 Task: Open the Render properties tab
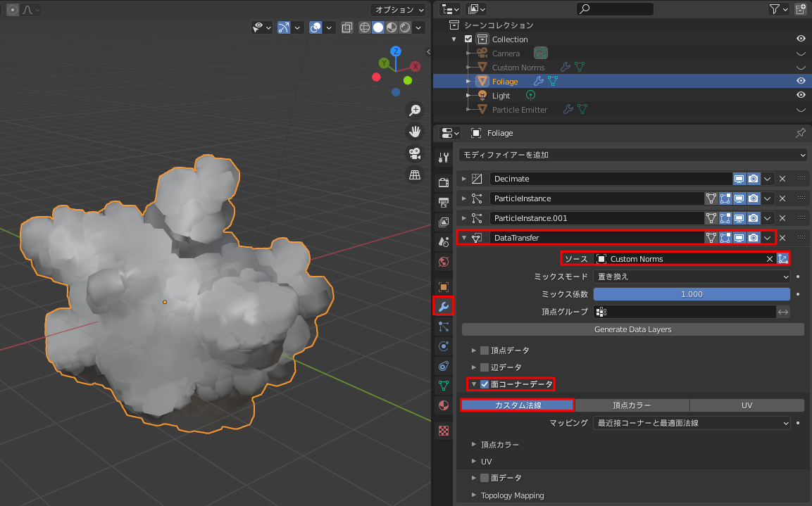click(444, 182)
